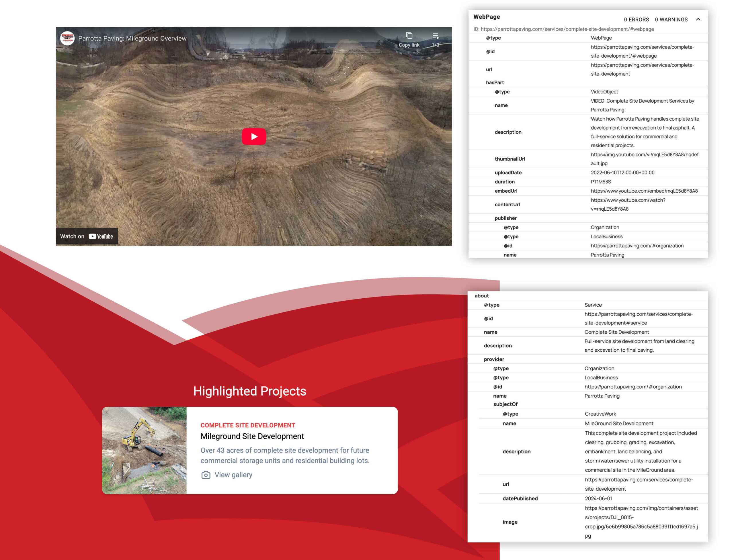Select the ID line under WebPage heading
Screen dimensions: 734x560
563,29
